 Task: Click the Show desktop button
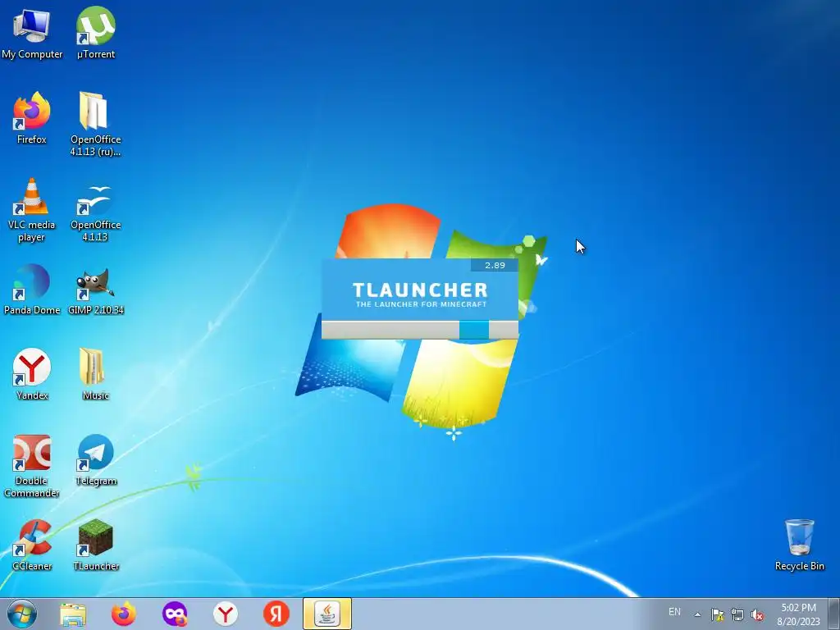pos(834,614)
